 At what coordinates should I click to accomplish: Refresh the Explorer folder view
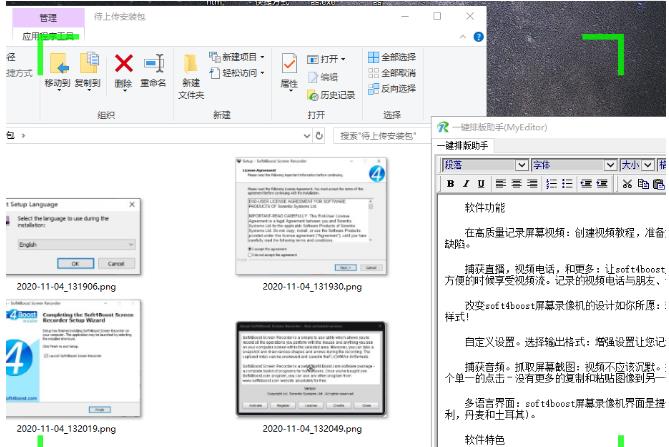coord(319,136)
